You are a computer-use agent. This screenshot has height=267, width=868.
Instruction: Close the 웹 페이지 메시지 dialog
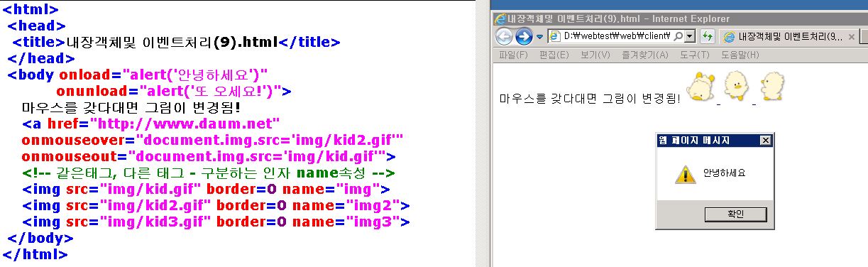click(x=764, y=140)
